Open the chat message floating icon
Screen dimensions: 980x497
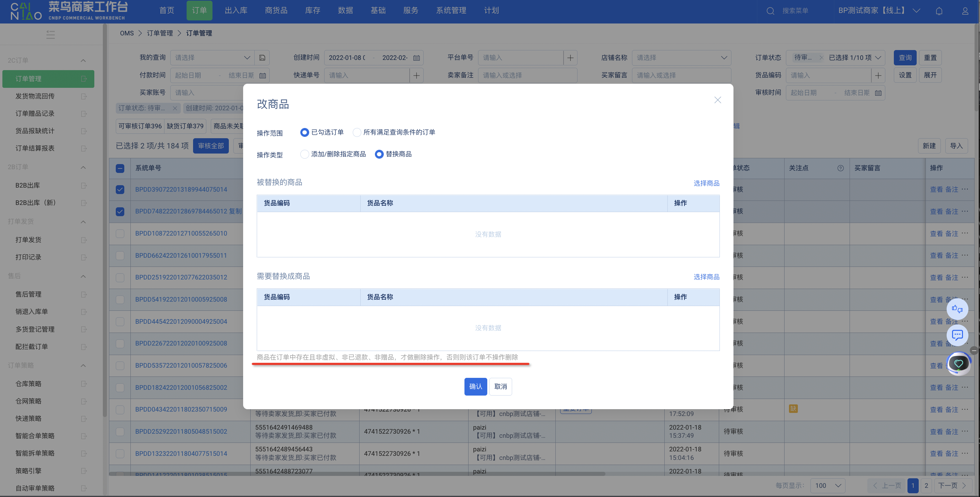(957, 335)
